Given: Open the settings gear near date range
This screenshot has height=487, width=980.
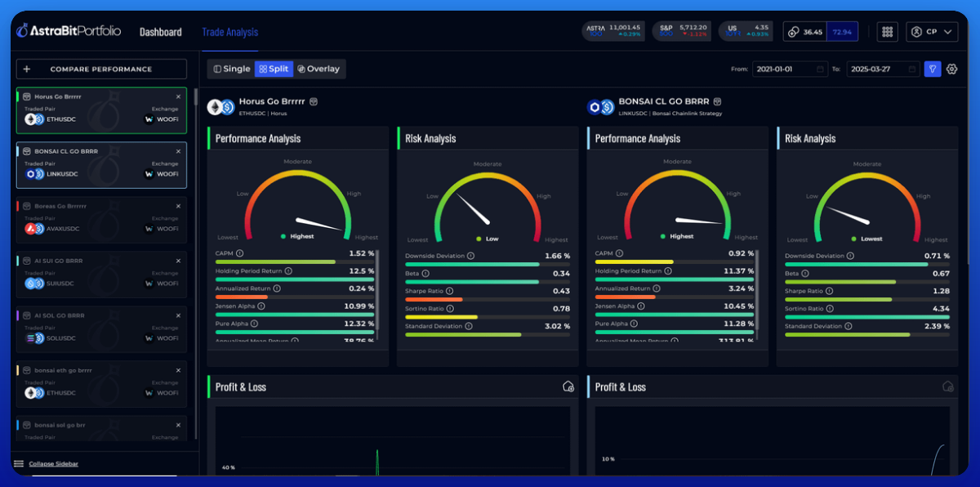Looking at the screenshot, I should point(951,69).
